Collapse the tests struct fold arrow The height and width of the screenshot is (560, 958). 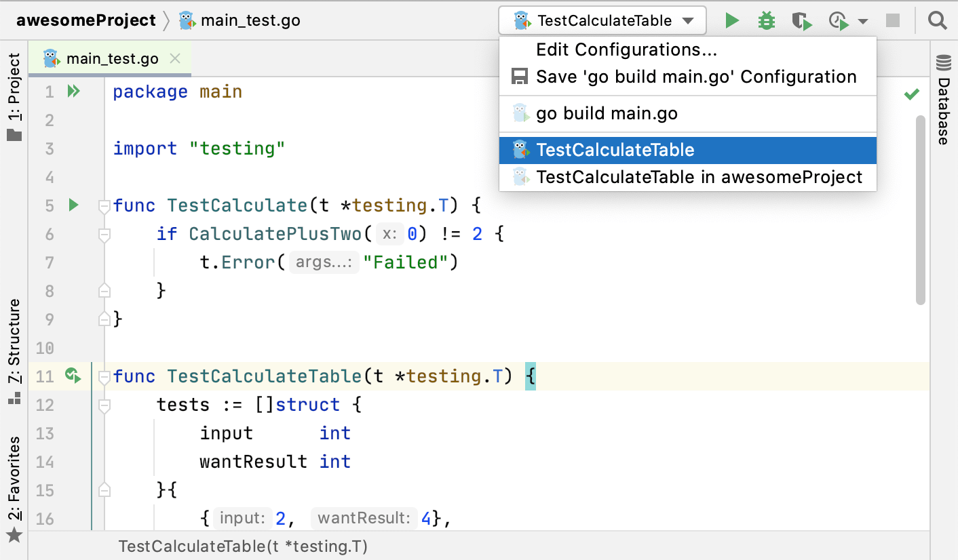104,405
